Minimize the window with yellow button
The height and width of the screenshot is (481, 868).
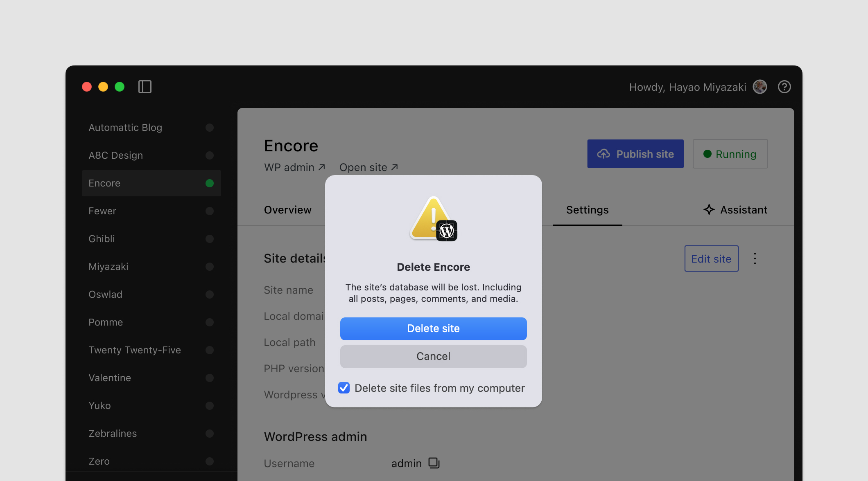(103, 87)
